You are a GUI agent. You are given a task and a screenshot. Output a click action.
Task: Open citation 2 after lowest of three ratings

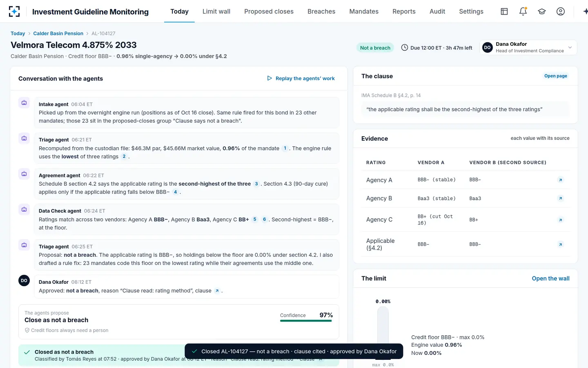pos(124,157)
